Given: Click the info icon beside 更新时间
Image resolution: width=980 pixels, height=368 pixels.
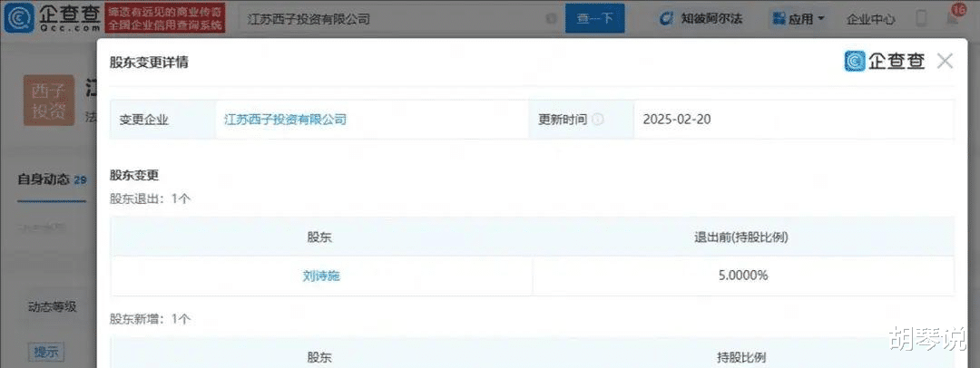Looking at the screenshot, I should pyautogui.click(x=598, y=120).
